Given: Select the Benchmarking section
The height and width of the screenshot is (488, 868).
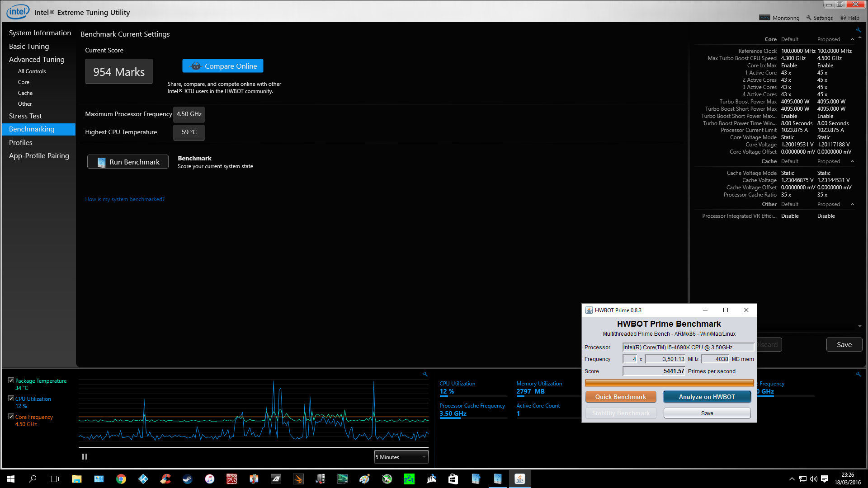Looking at the screenshot, I should coord(39,129).
